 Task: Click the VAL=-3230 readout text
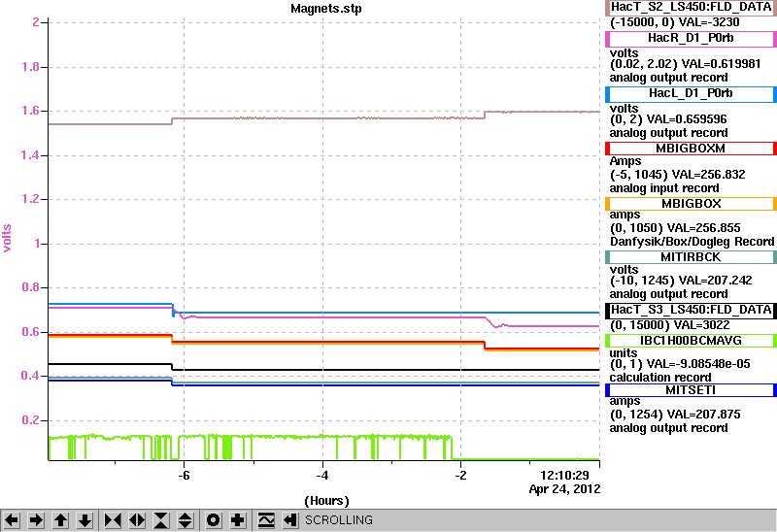[709, 22]
